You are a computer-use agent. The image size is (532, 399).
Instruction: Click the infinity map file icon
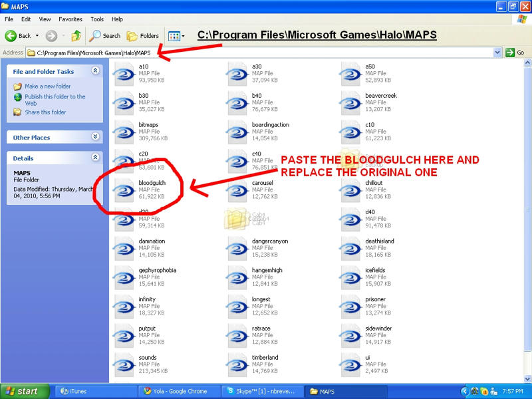click(x=124, y=307)
